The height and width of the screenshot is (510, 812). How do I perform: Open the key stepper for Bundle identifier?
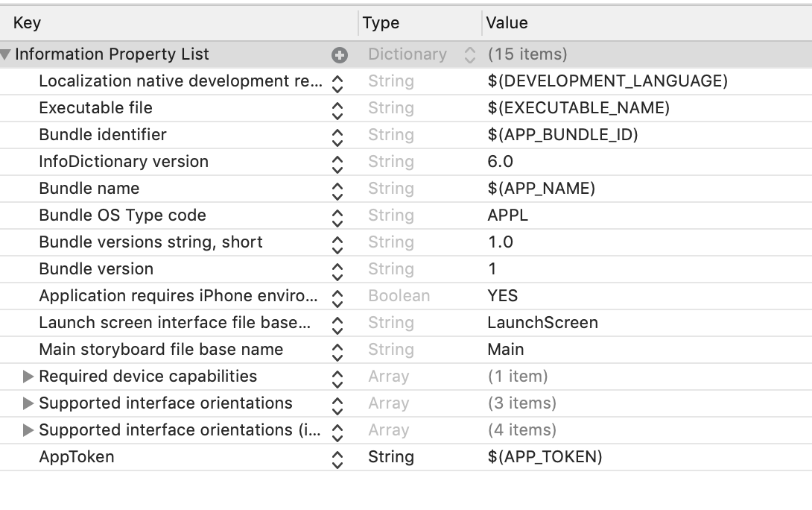[337, 136]
